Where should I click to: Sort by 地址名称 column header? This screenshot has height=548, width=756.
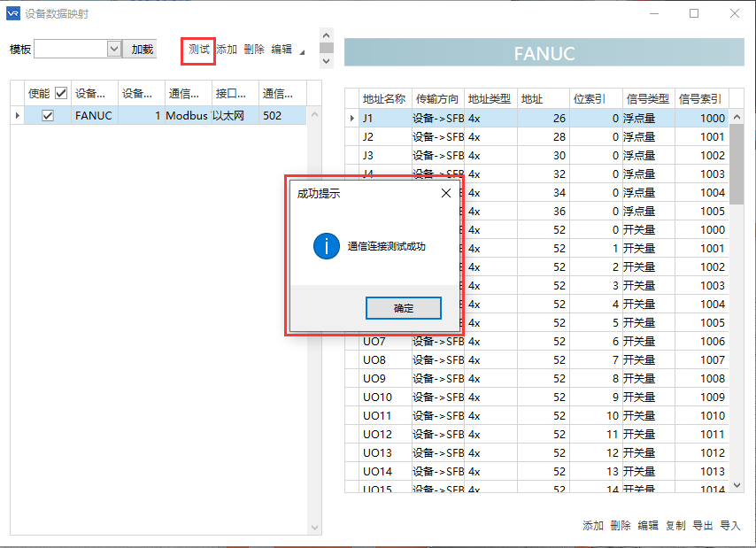pos(384,99)
